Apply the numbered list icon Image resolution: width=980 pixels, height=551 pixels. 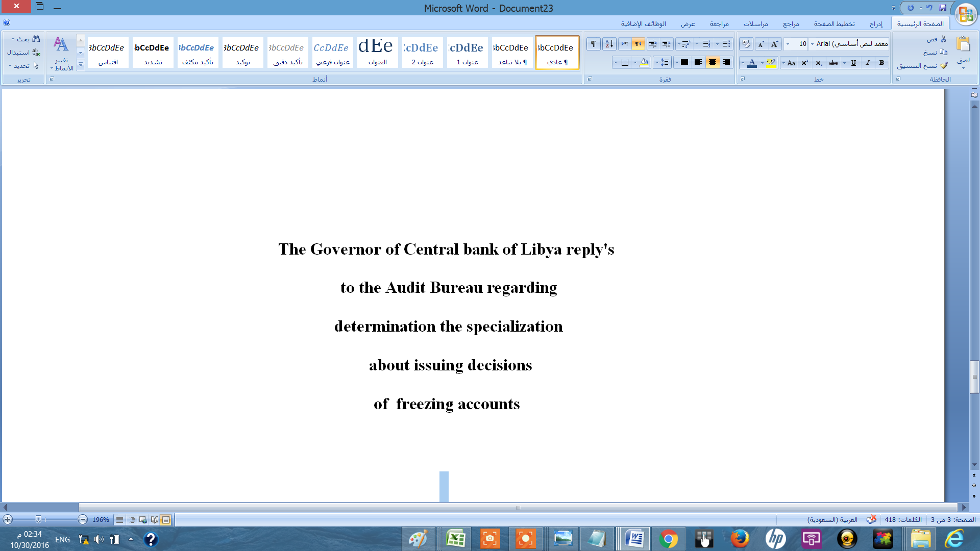(706, 44)
